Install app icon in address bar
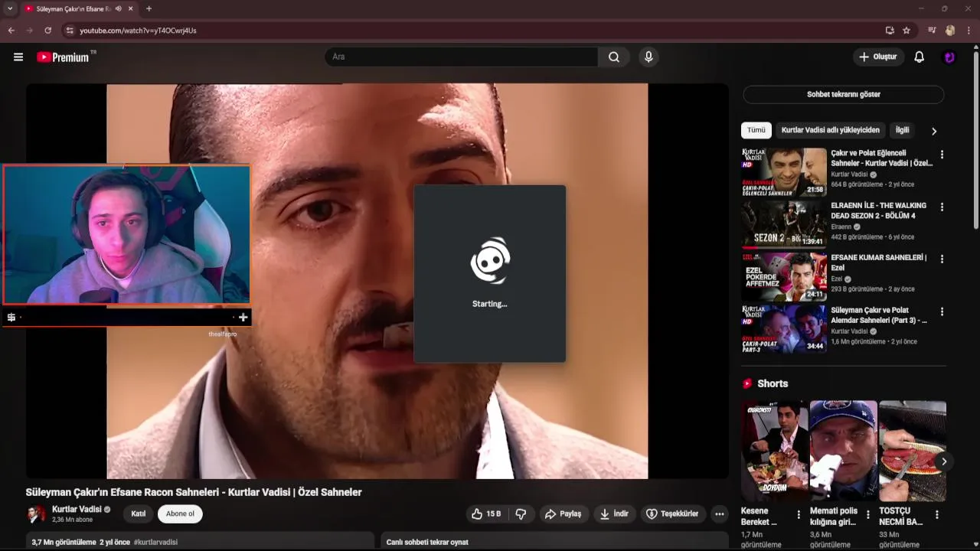 click(x=890, y=31)
